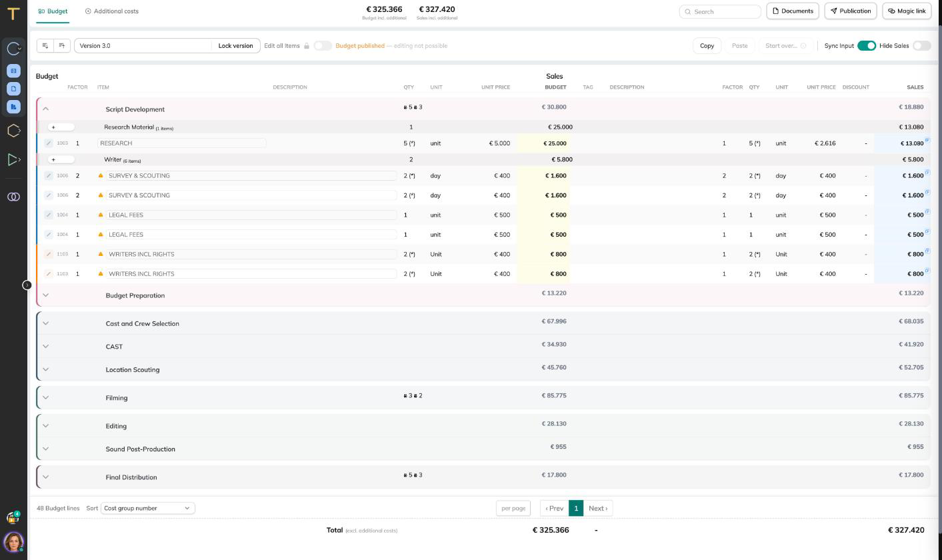The image size is (942, 560).
Task: Enable the Hide Sales switch
Action: coord(922,46)
